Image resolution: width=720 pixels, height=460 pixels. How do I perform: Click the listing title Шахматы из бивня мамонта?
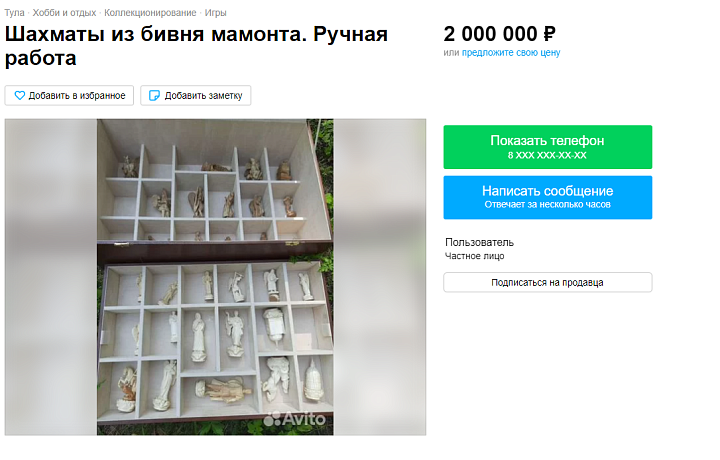[197, 46]
